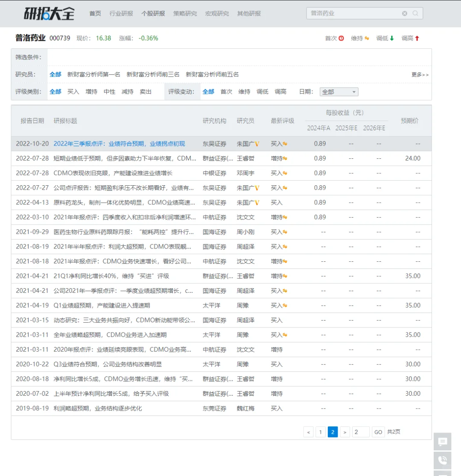Filter rating change by 首次
Viewport: 461px width, 476px height.
(226, 92)
